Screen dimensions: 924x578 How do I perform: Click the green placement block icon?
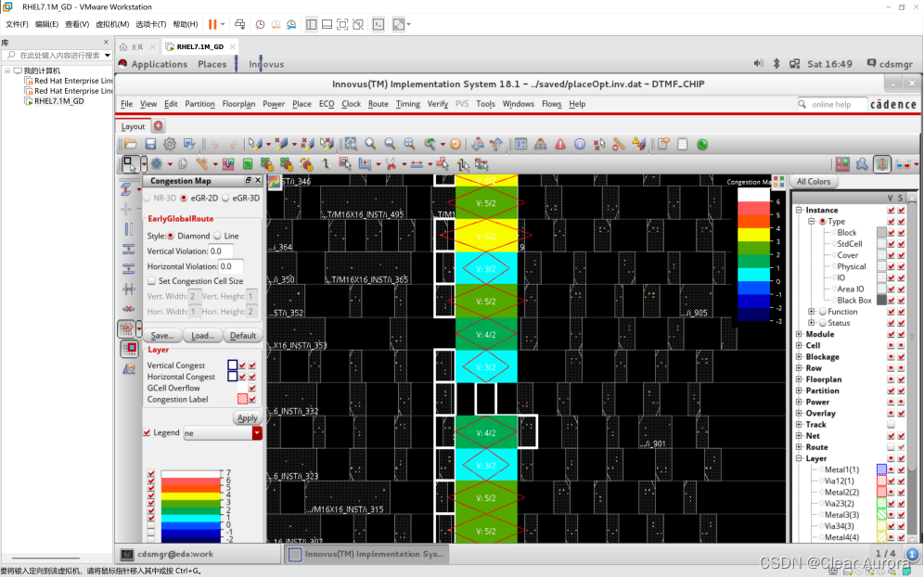[248, 164]
